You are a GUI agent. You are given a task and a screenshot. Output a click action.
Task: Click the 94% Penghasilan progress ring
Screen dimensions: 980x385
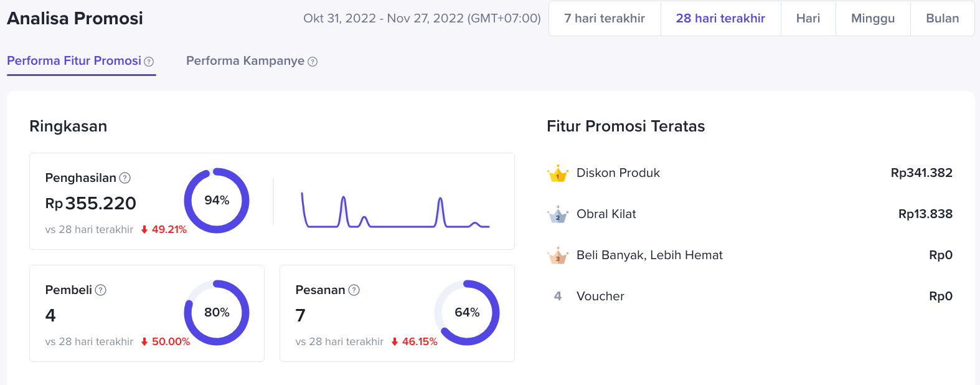[217, 201]
